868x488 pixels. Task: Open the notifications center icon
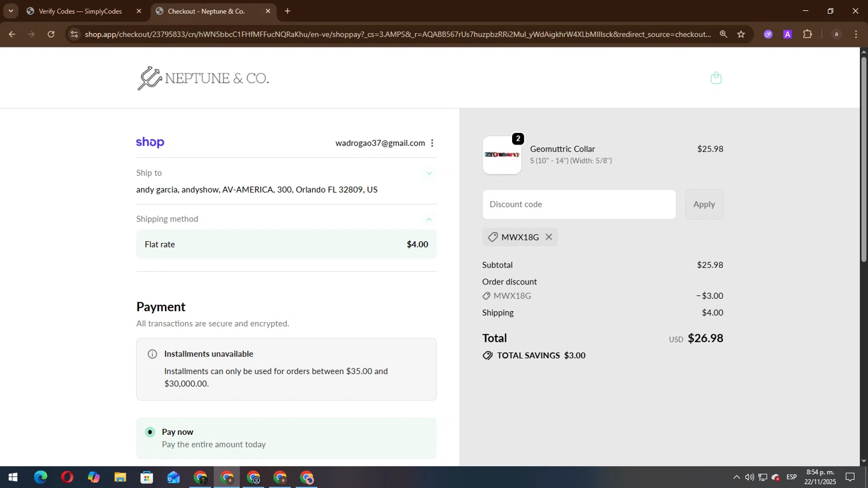tap(850, 478)
